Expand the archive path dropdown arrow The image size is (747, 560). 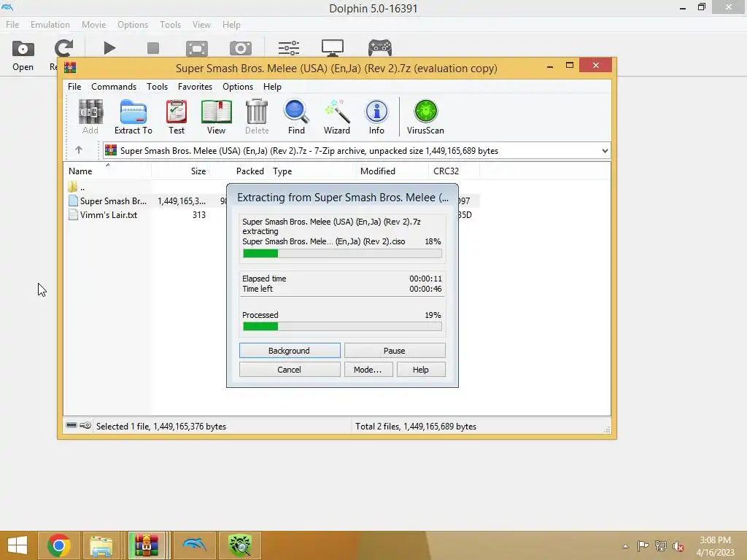605,150
